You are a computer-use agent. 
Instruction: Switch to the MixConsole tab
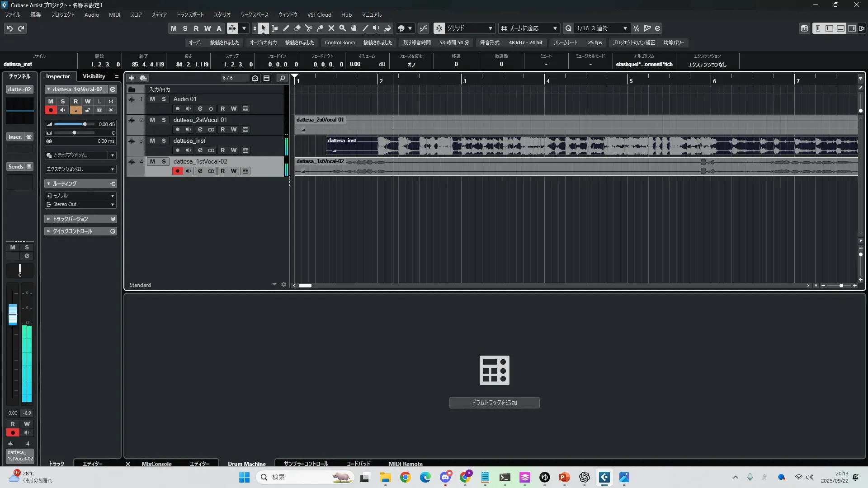click(x=156, y=464)
